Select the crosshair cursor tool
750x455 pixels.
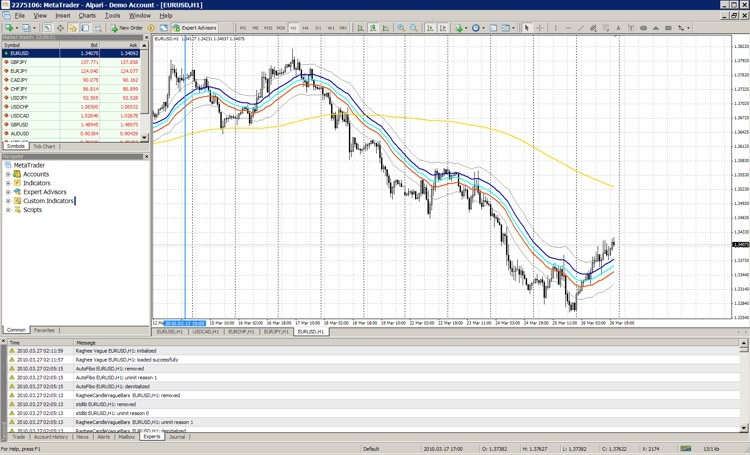pos(541,28)
